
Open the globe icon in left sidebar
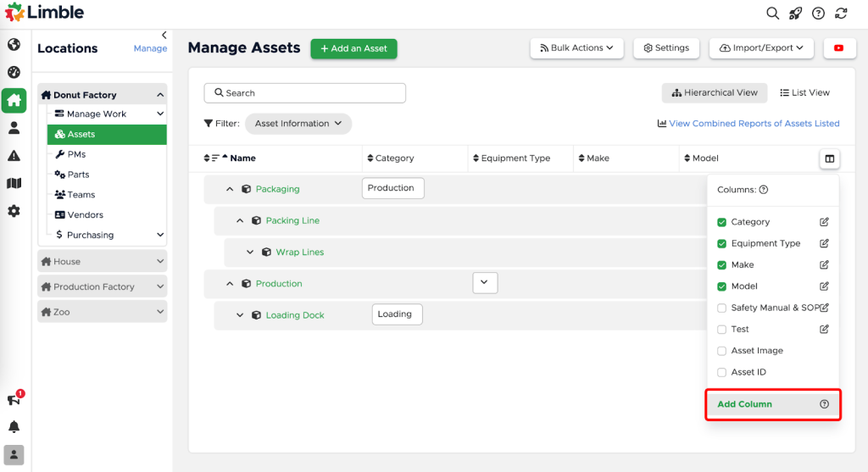pyautogui.click(x=14, y=44)
